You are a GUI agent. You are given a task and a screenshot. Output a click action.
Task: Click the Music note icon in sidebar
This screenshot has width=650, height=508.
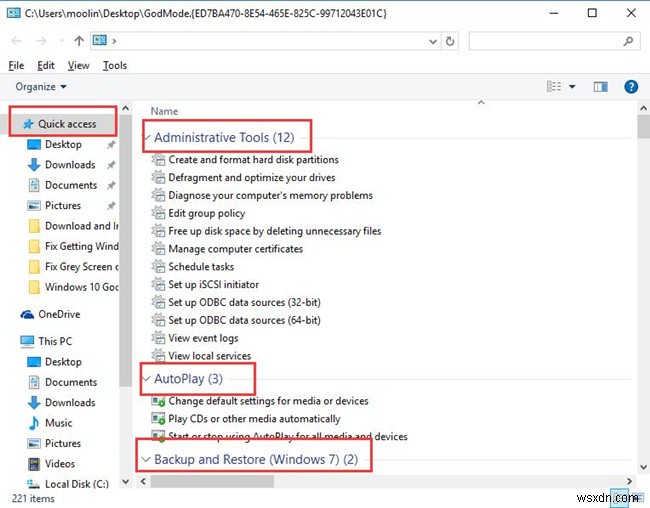point(34,423)
